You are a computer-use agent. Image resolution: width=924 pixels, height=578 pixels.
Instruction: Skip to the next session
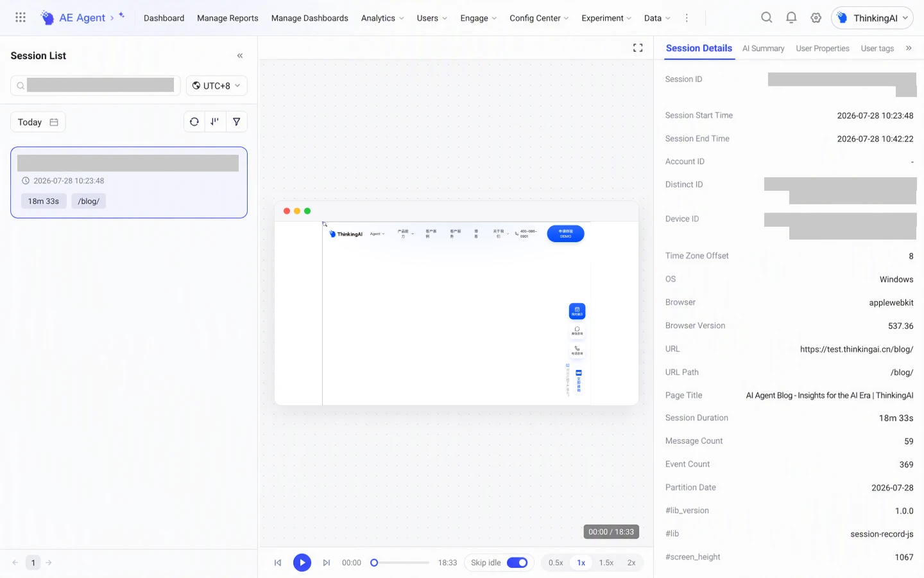coord(327,563)
